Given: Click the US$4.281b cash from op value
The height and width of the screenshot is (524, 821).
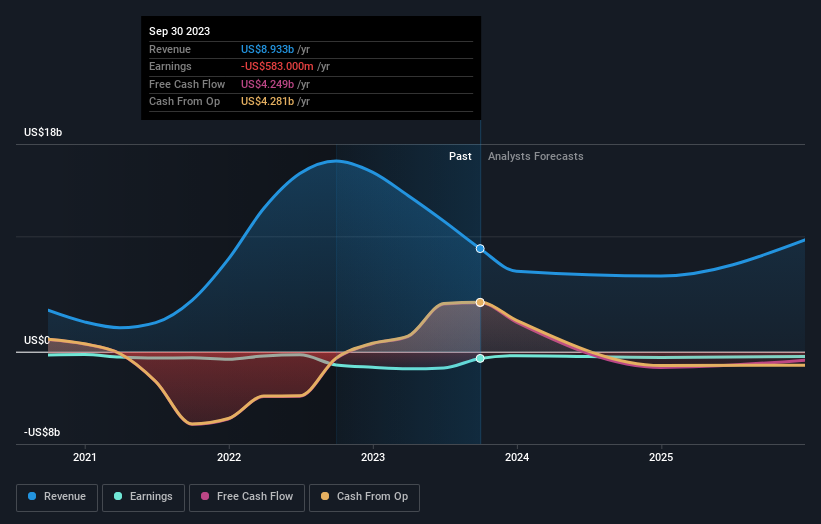Looking at the screenshot, I should 267,102.
